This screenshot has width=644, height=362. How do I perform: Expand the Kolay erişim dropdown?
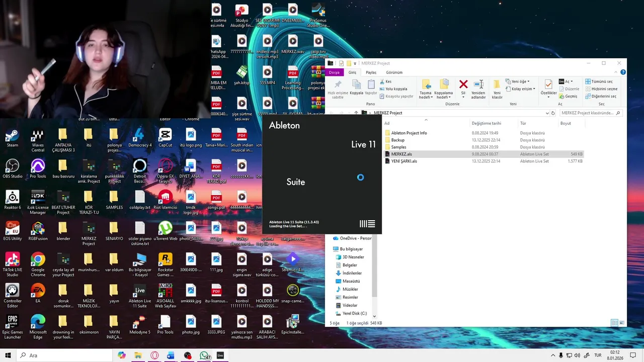click(x=521, y=89)
